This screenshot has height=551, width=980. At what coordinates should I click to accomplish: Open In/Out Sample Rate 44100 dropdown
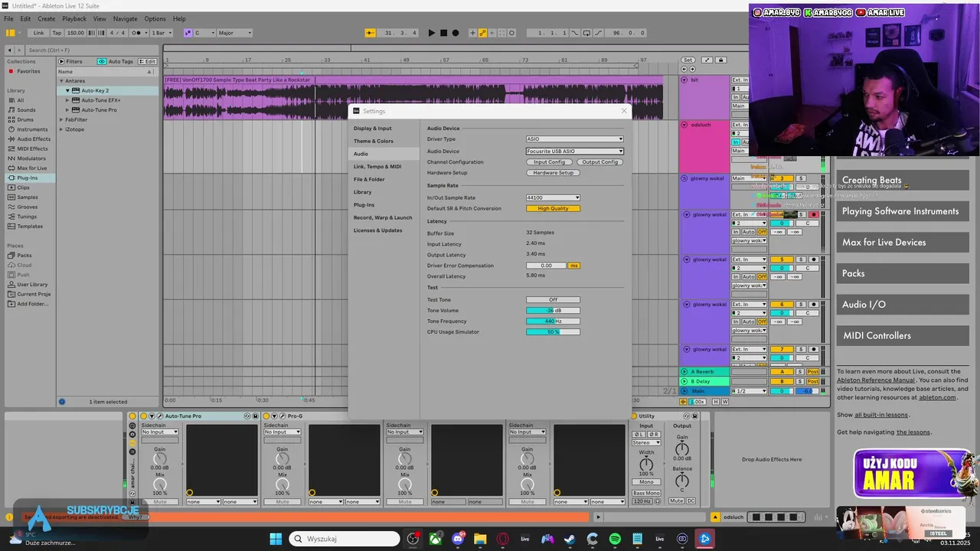(553, 197)
